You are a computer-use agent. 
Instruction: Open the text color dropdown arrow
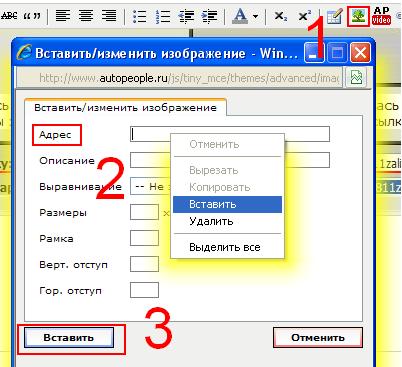coord(256,16)
